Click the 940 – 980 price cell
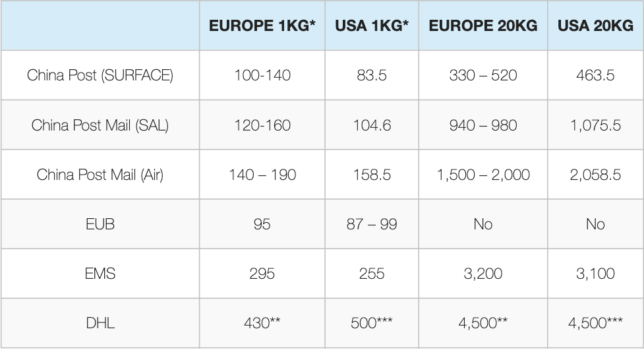The width and height of the screenshot is (644, 350). pos(483,125)
